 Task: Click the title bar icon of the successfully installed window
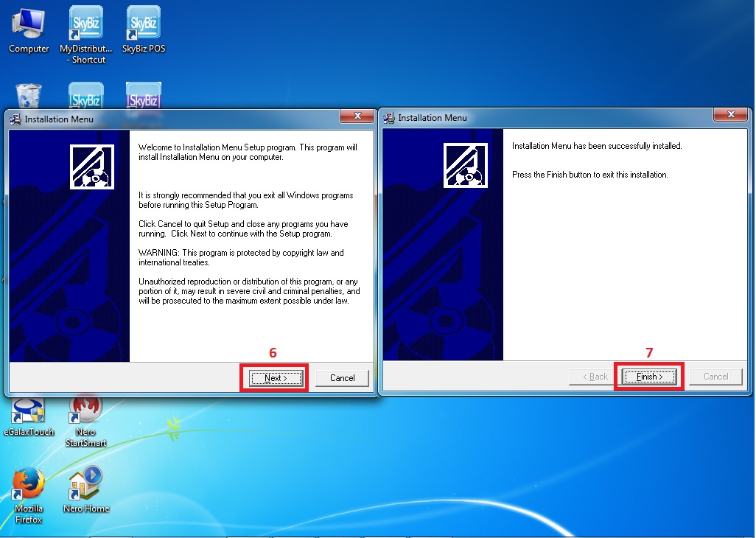click(389, 118)
